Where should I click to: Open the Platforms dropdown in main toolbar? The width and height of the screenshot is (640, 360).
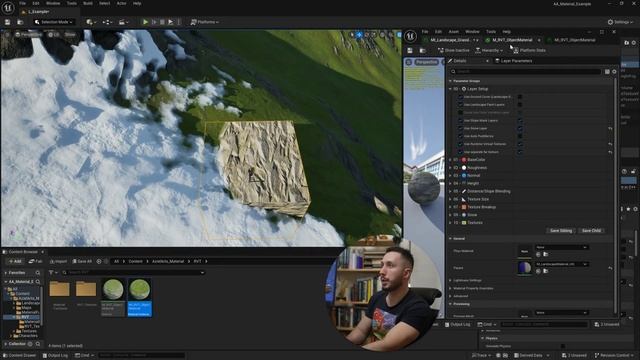[x=204, y=22]
